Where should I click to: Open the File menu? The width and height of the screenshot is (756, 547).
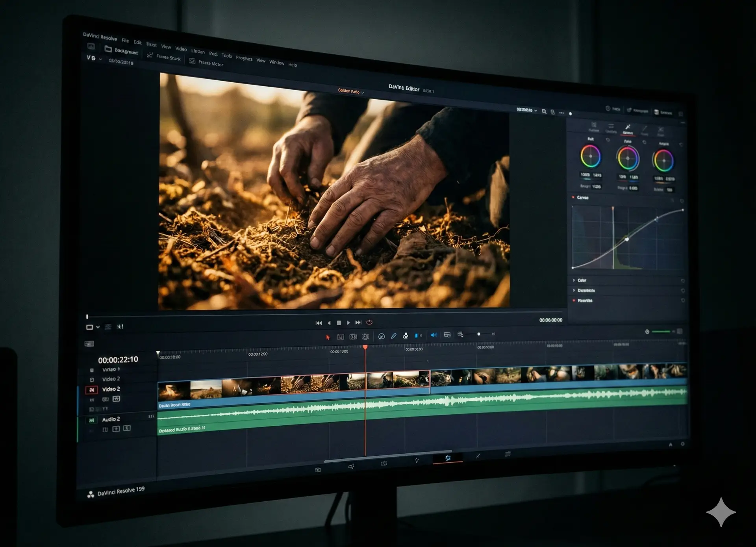pyautogui.click(x=125, y=40)
